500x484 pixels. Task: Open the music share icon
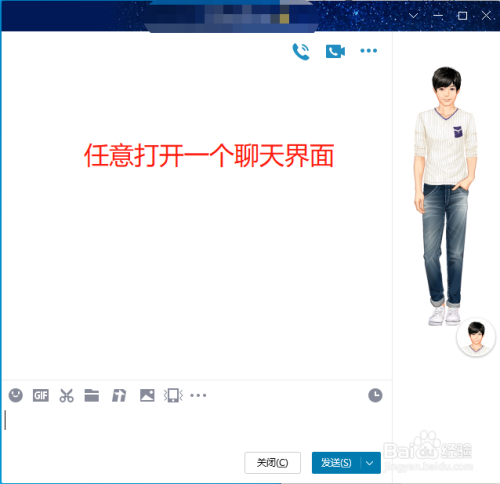click(119, 396)
